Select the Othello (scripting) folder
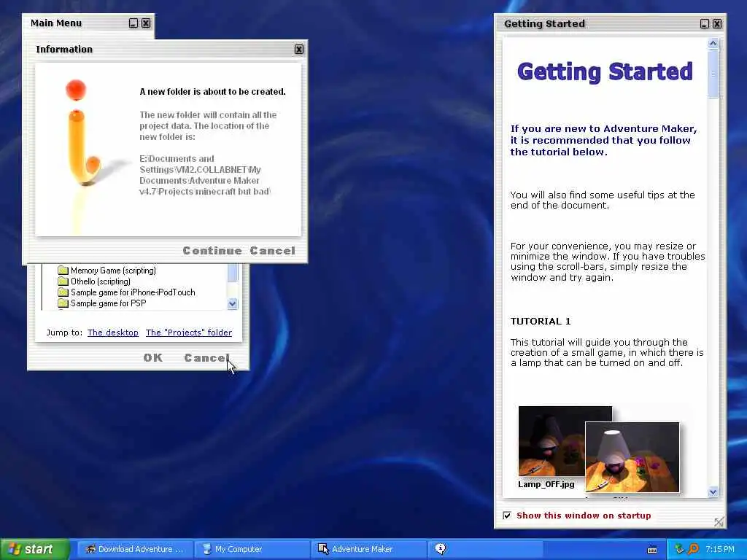This screenshot has height=560, width=747. click(101, 281)
